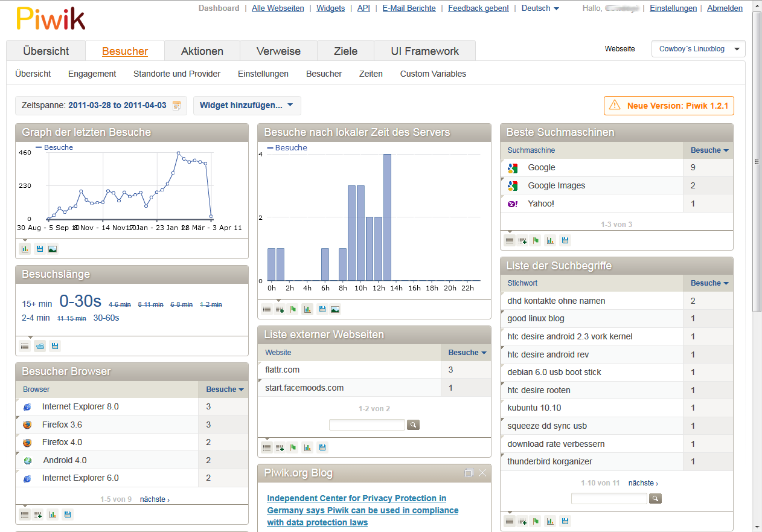The height and width of the screenshot is (532, 762).
Task: Switch Liste der Suchbegriffe to bar chart
Action: [x=550, y=521]
